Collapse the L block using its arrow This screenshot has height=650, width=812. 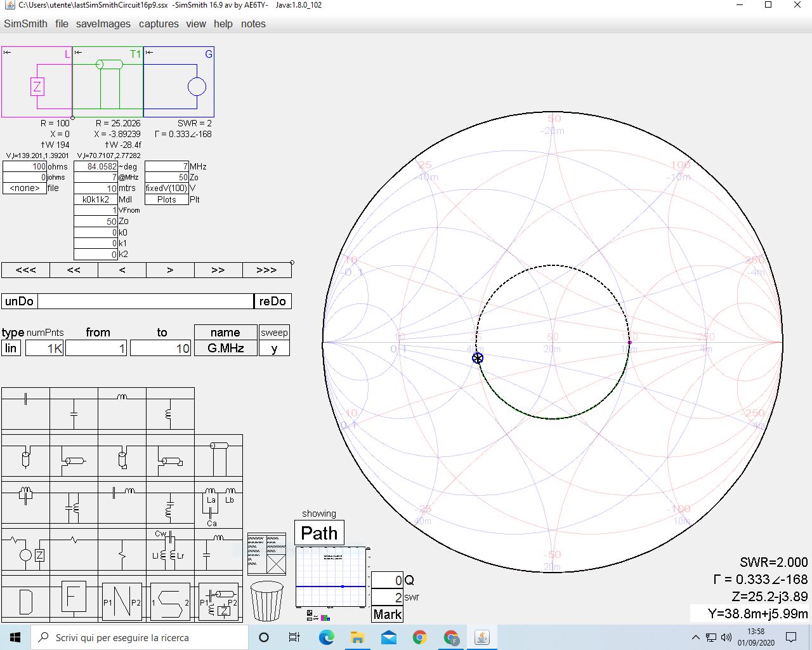pos(7,52)
